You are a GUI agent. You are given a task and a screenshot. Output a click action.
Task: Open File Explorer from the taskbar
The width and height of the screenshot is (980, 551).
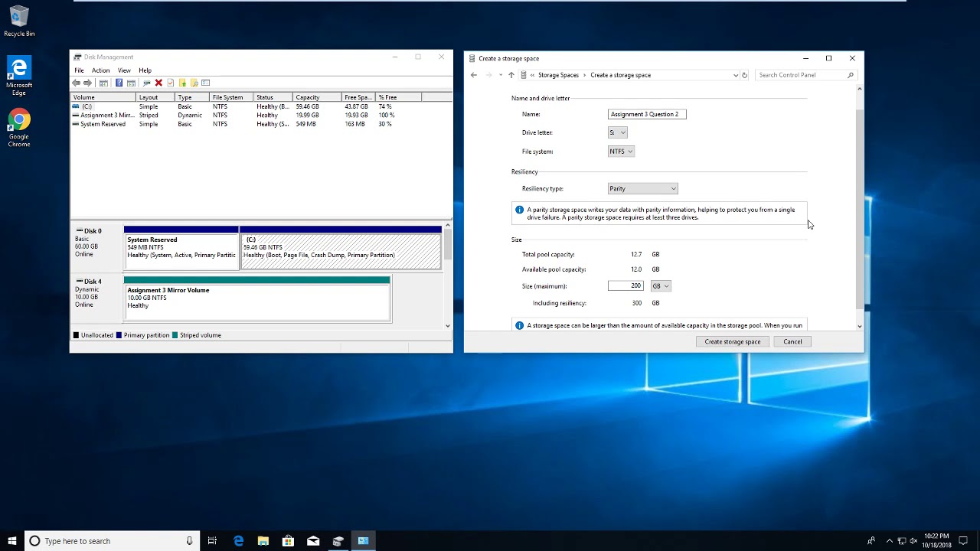point(263,541)
